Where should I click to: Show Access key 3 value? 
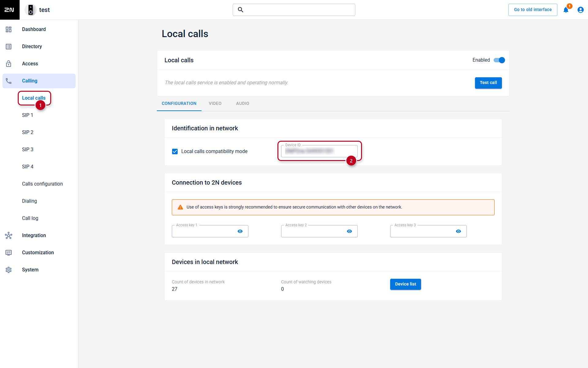pos(458,231)
